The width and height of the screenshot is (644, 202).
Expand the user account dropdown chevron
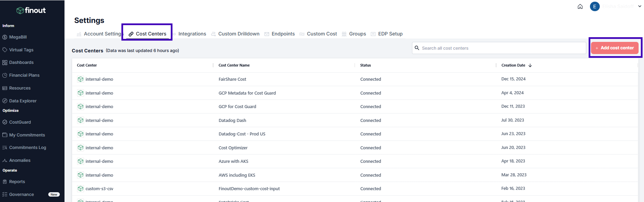640,6
